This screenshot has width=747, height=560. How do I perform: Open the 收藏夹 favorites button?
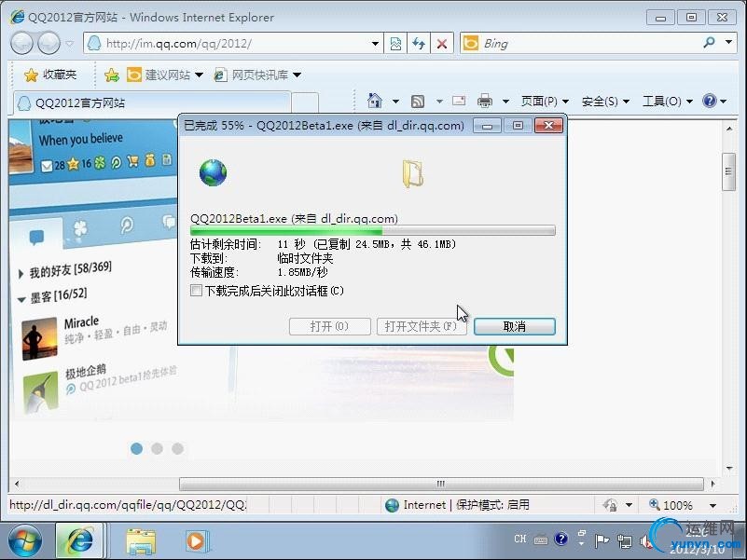click(x=50, y=75)
